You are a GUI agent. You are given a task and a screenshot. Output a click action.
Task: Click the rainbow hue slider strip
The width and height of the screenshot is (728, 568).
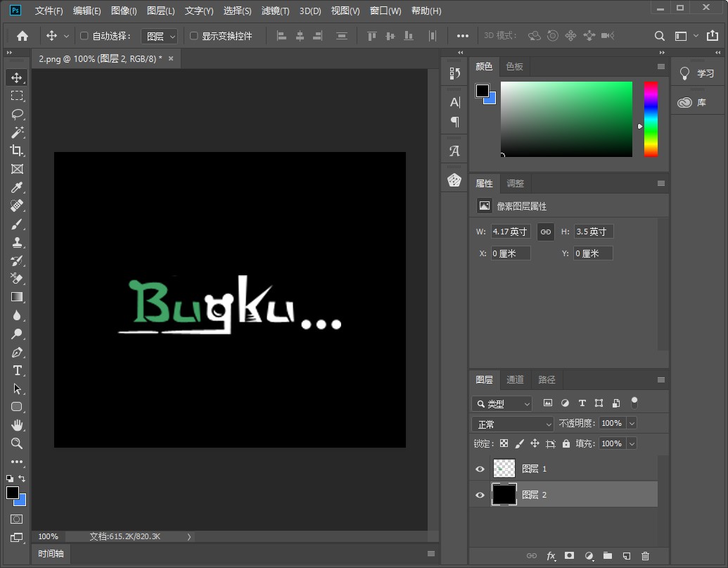click(651, 119)
